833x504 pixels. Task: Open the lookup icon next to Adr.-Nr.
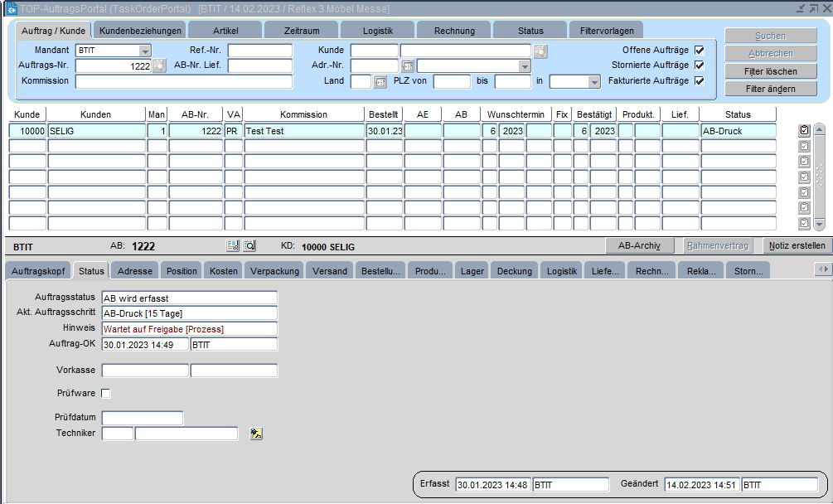pos(407,66)
